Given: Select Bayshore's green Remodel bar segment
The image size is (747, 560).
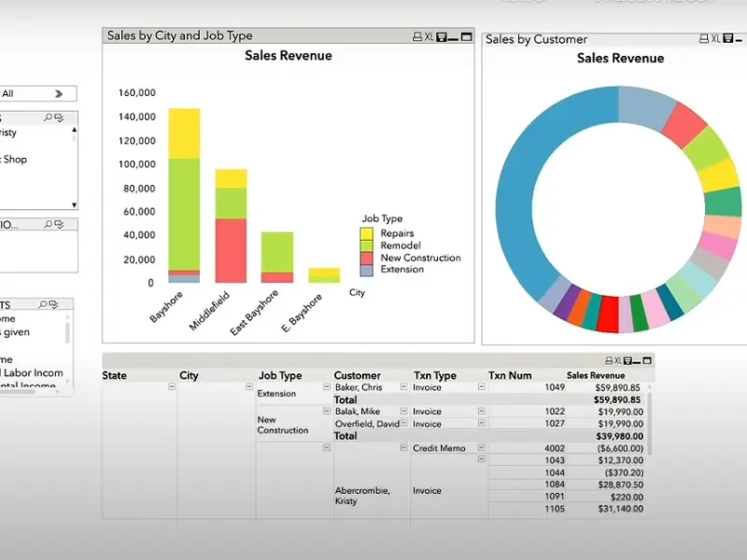Looking at the screenshot, I should click(184, 214).
